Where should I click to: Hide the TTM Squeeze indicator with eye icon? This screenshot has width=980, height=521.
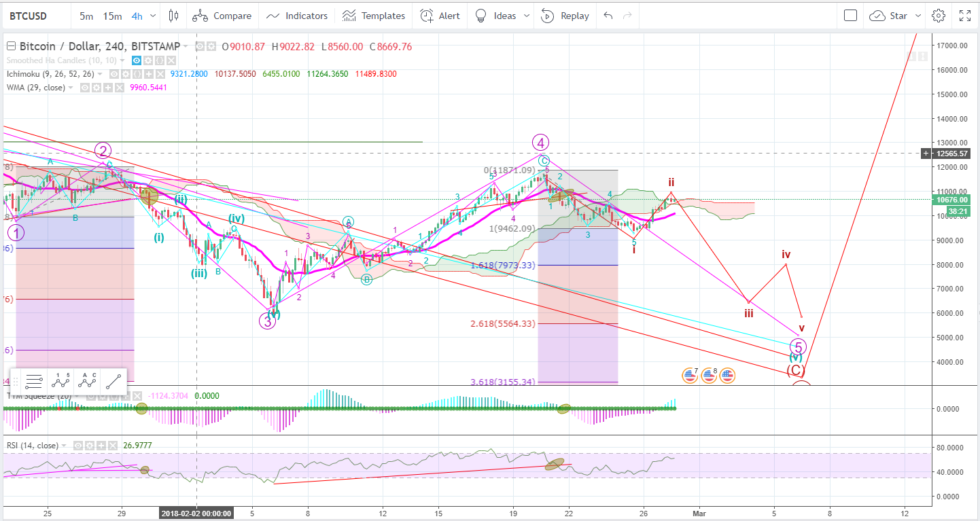91,396
